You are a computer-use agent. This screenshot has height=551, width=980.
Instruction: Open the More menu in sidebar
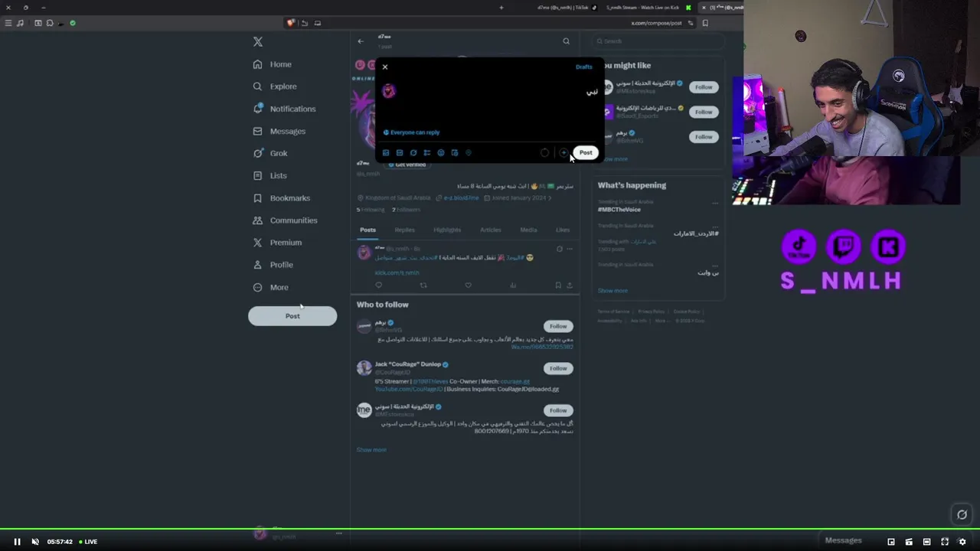point(270,287)
